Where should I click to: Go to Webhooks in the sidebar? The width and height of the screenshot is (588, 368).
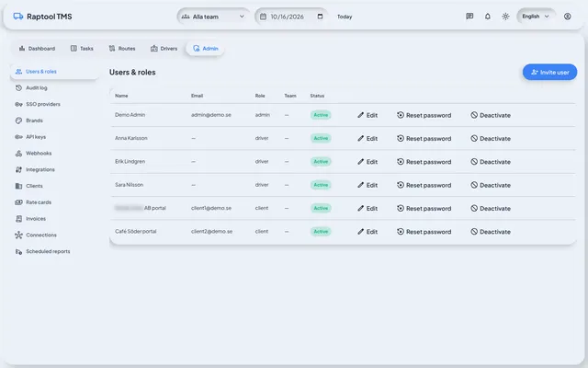click(x=55, y=154)
